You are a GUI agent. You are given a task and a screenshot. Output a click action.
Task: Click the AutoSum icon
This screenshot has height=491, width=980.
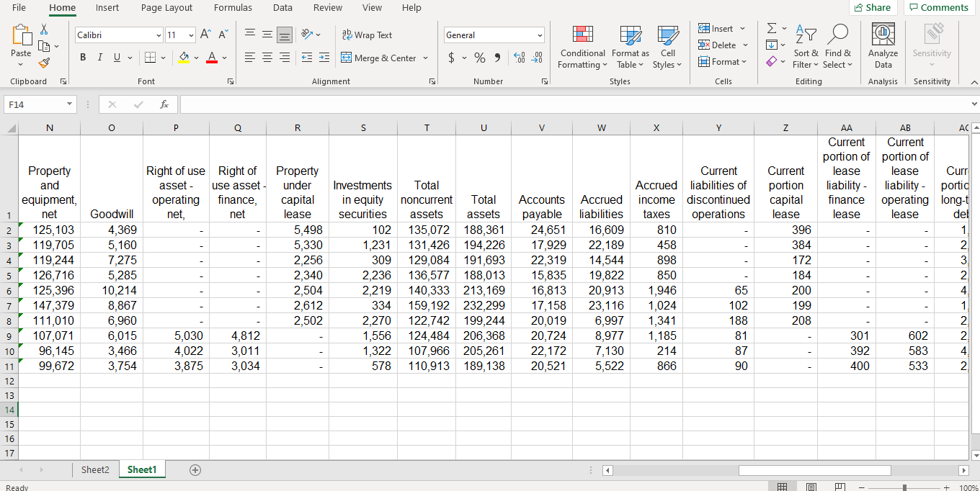pyautogui.click(x=772, y=27)
